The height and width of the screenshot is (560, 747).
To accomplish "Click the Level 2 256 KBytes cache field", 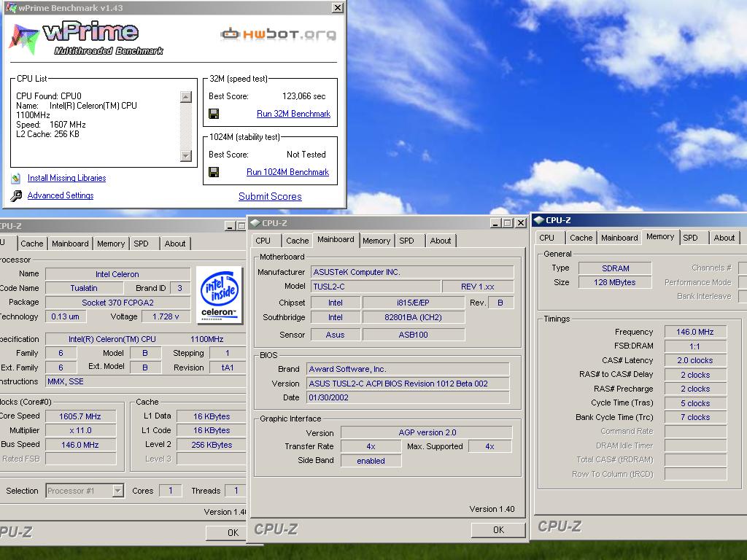I will pos(211,445).
